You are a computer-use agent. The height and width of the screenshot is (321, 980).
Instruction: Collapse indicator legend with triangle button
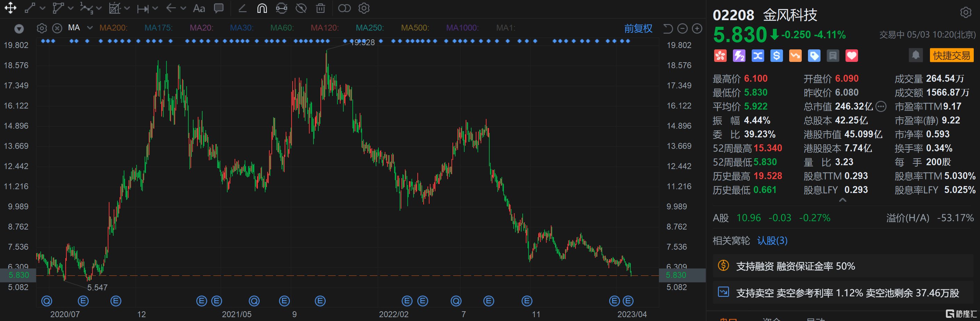(x=19, y=29)
